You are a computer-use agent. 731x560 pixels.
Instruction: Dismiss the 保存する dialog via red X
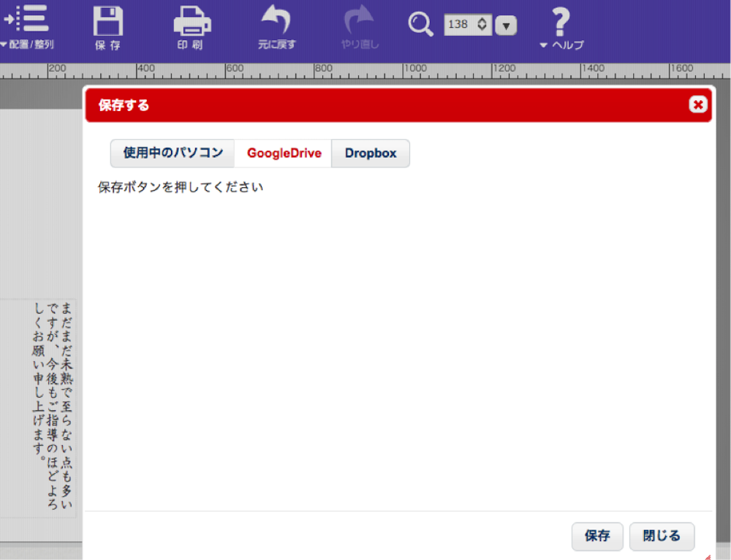pos(699,105)
